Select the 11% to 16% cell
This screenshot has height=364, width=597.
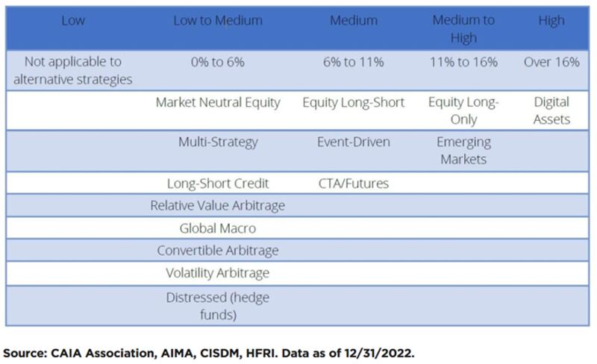pyautogui.click(x=463, y=62)
